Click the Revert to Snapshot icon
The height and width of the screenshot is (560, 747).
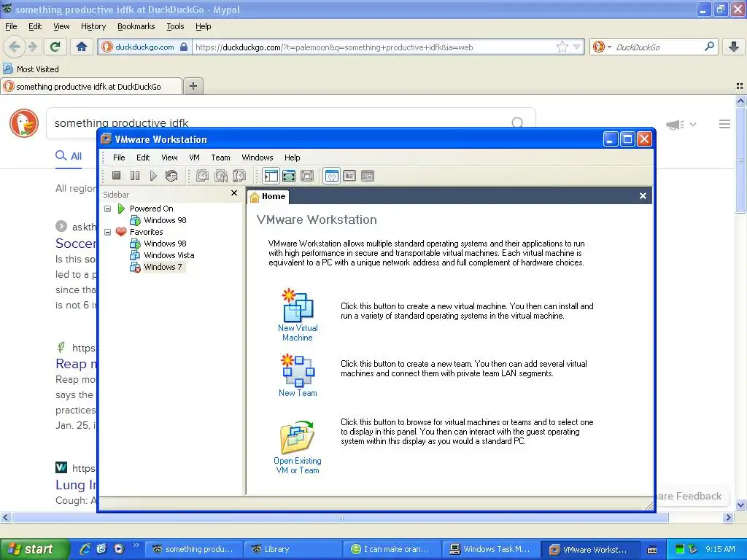[x=220, y=176]
